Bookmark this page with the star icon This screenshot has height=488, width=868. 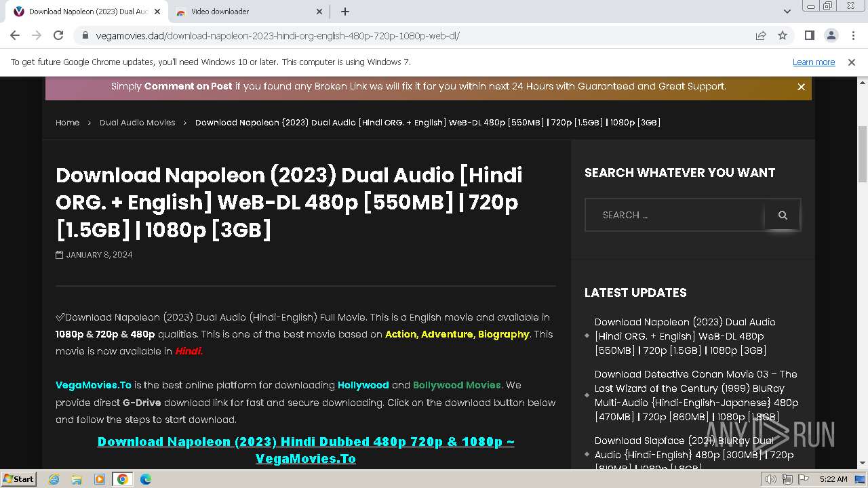[x=783, y=35]
